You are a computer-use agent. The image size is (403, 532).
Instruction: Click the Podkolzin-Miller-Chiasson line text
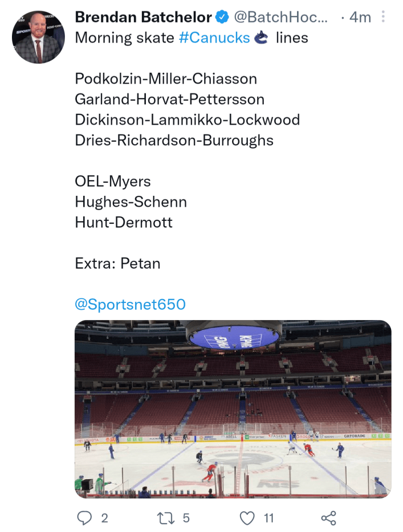166,79
